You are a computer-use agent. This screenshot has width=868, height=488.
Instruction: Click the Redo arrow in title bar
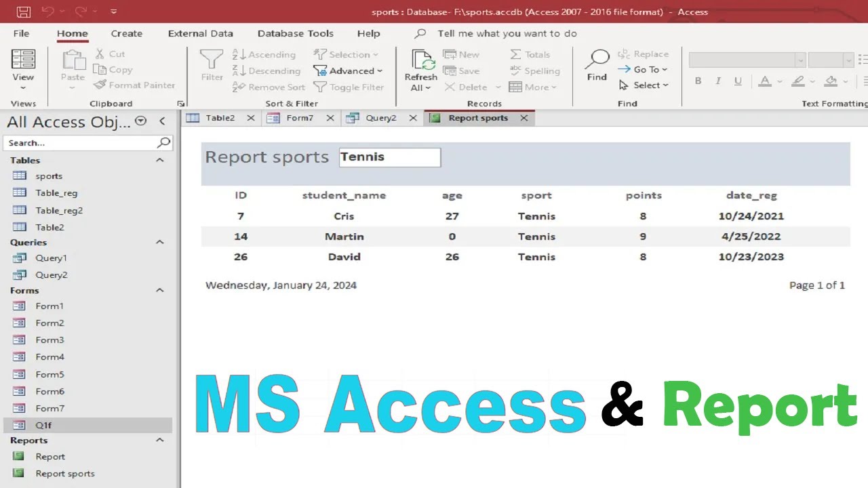pos(80,12)
